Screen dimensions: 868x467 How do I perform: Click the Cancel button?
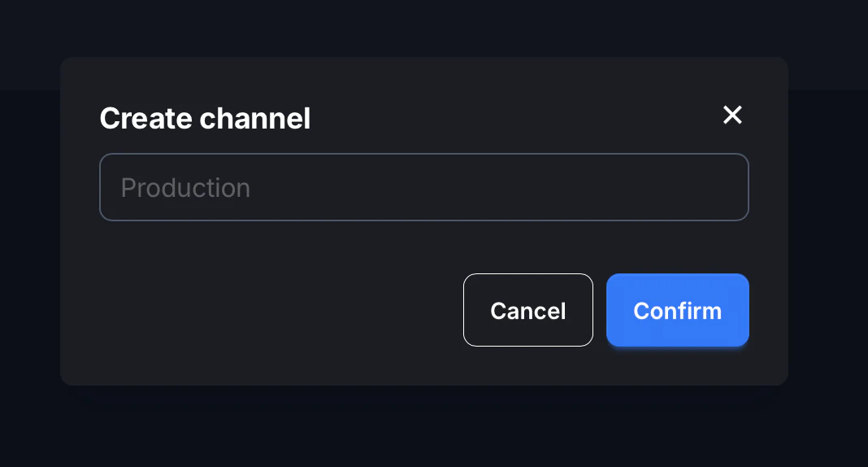[528, 310]
